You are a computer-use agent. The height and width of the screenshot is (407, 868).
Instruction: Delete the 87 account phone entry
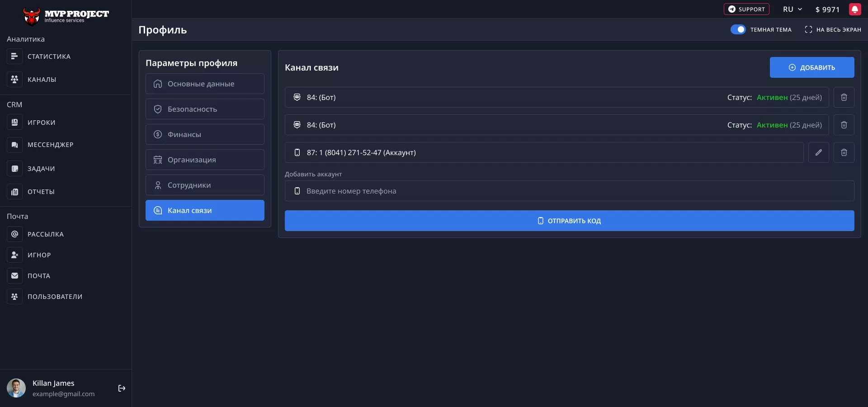point(844,153)
